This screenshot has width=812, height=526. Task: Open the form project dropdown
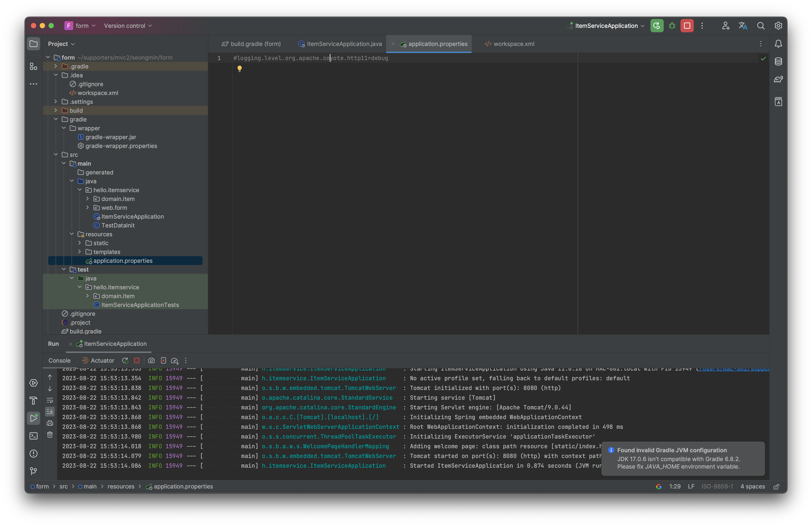pos(80,26)
